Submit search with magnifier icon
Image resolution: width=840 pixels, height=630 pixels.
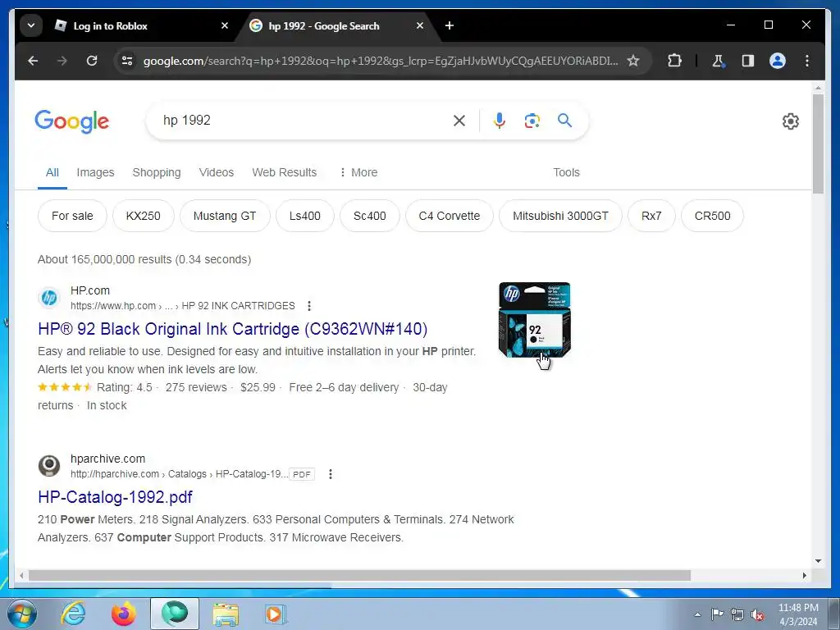(x=564, y=120)
